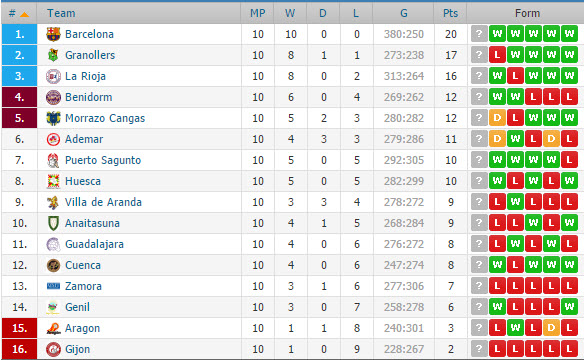
Task: Click the Granollers team logo
Action: [x=53, y=55]
